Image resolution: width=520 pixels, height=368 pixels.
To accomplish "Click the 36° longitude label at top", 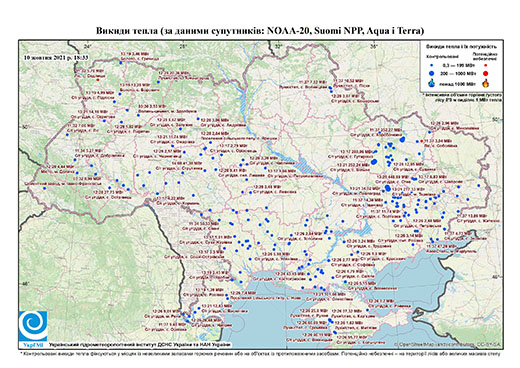I will [374, 46].
